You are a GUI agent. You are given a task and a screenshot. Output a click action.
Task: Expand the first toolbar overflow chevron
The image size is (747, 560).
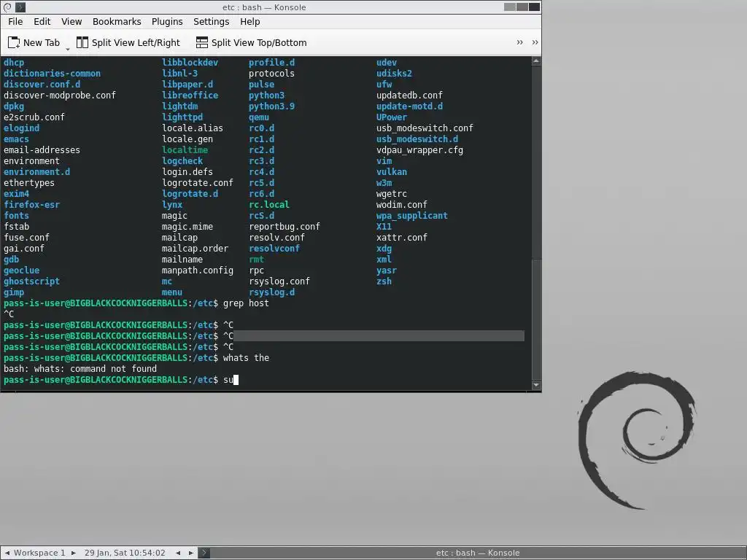click(x=519, y=42)
